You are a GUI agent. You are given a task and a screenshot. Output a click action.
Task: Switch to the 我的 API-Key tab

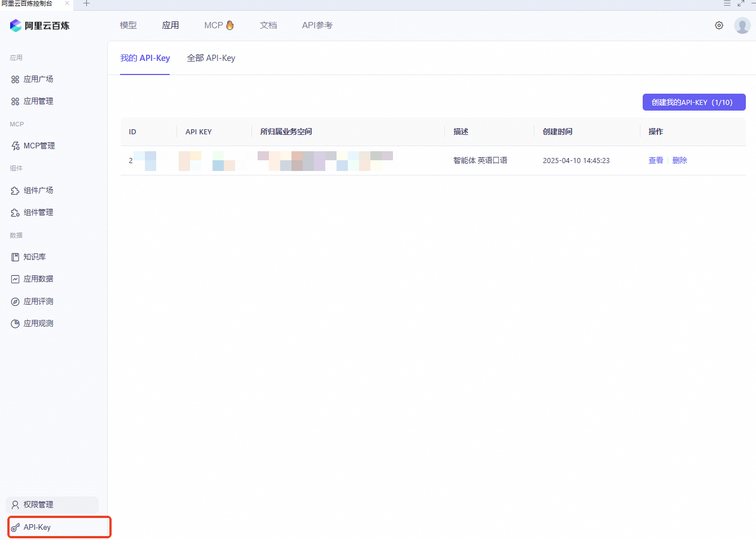[x=145, y=58]
